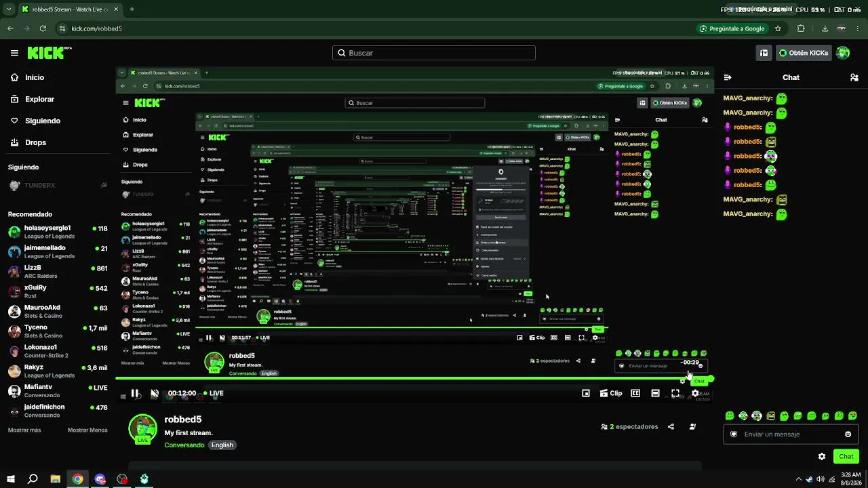Open the emoji picker in the message box
868x488 pixels.
(x=848, y=434)
